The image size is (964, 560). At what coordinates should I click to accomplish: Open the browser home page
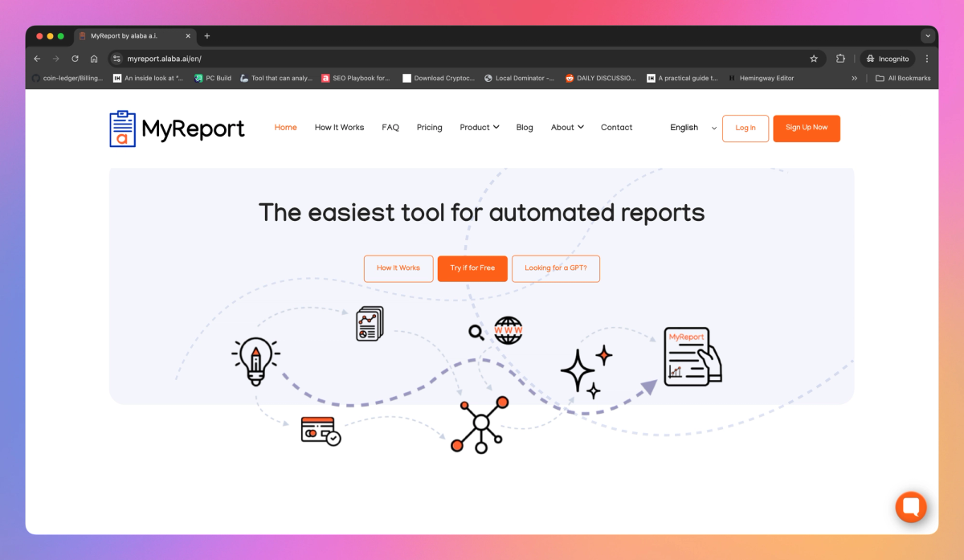point(94,59)
